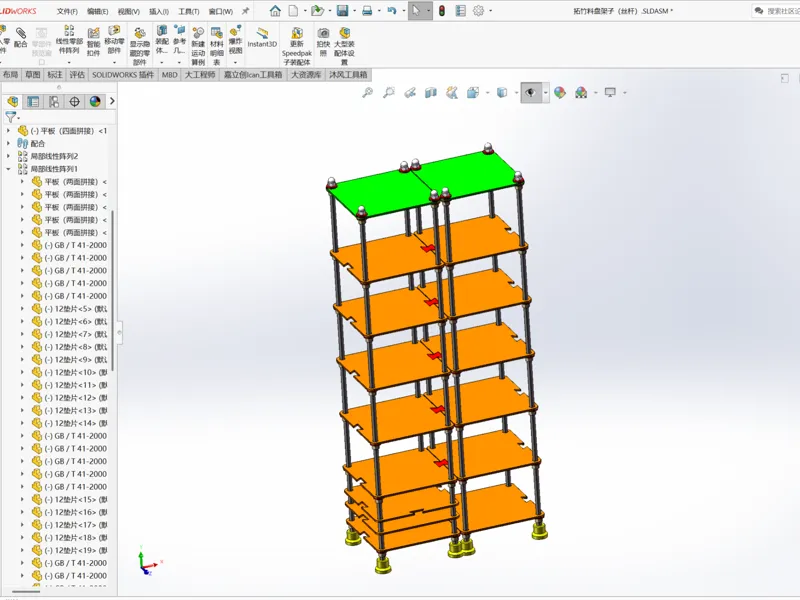Open Bill of Materials (材料明细表)
Image resolution: width=800 pixels, height=600 pixels.
216,46
